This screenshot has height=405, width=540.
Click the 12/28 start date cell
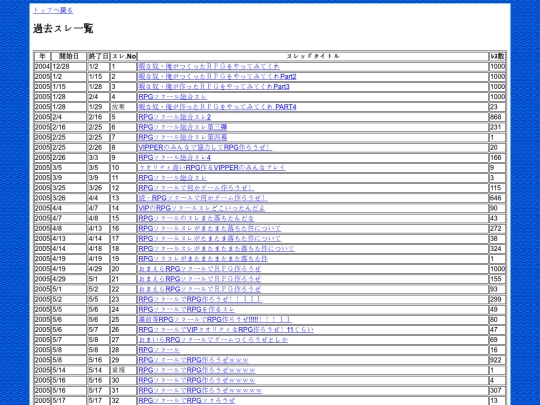[x=69, y=66]
